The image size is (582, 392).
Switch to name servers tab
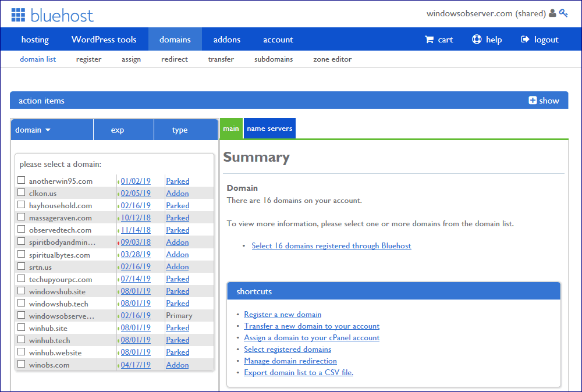[x=269, y=129]
